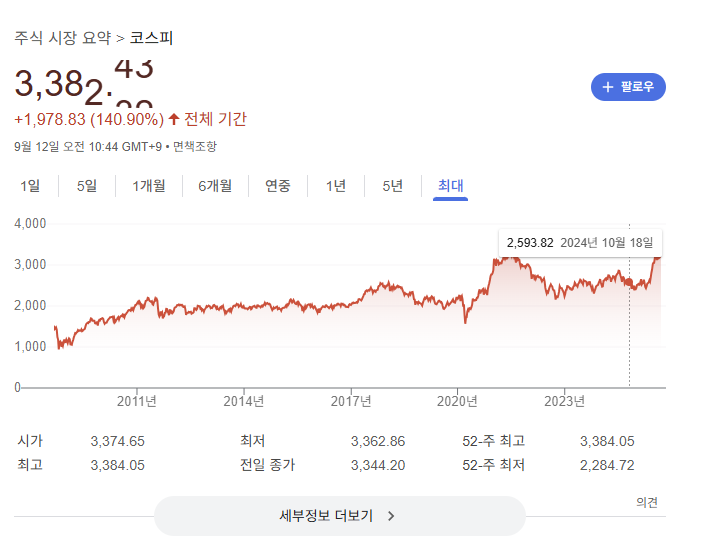Open the 의견 feedback link
Viewport: 715px width, 540px height.
[647, 502]
